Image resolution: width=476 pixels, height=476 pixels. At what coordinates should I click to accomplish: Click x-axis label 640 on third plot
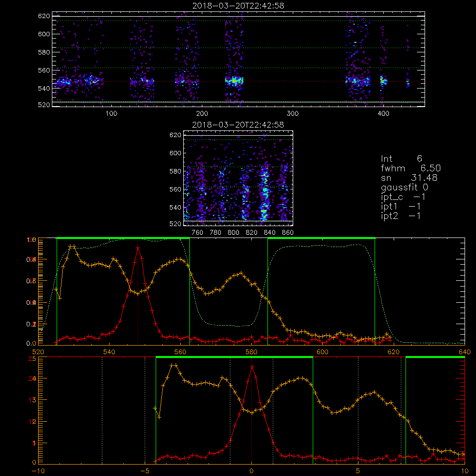(x=465, y=352)
